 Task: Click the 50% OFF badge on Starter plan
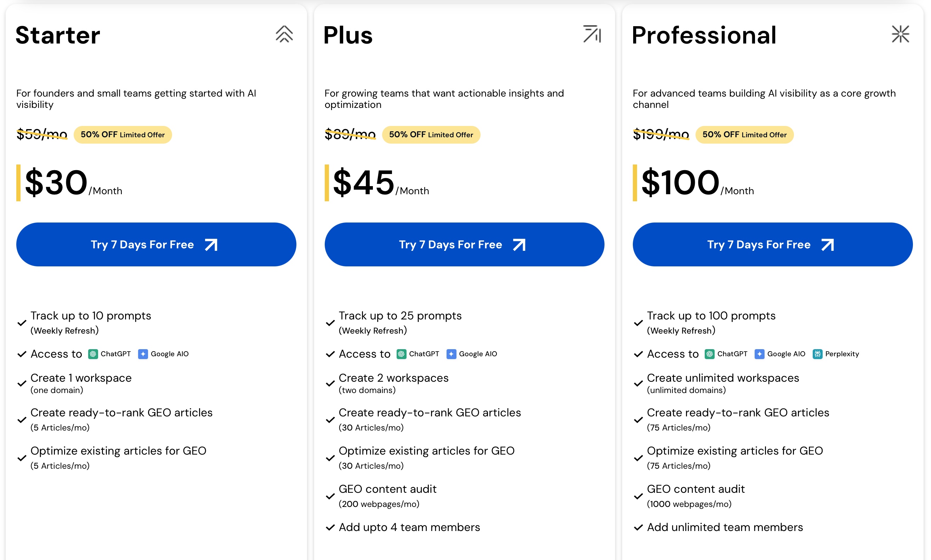[123, 135]
